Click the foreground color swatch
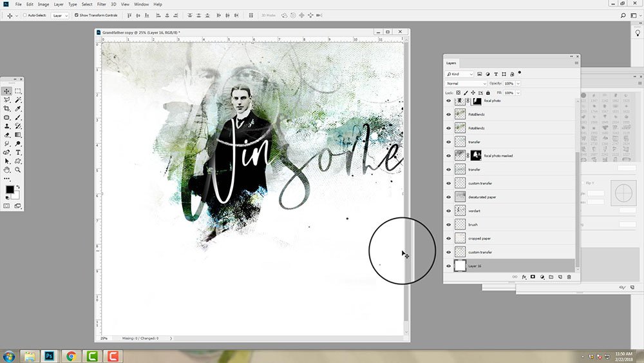The height and width of the screenshot is (363, 644). [x=10, y=190]
